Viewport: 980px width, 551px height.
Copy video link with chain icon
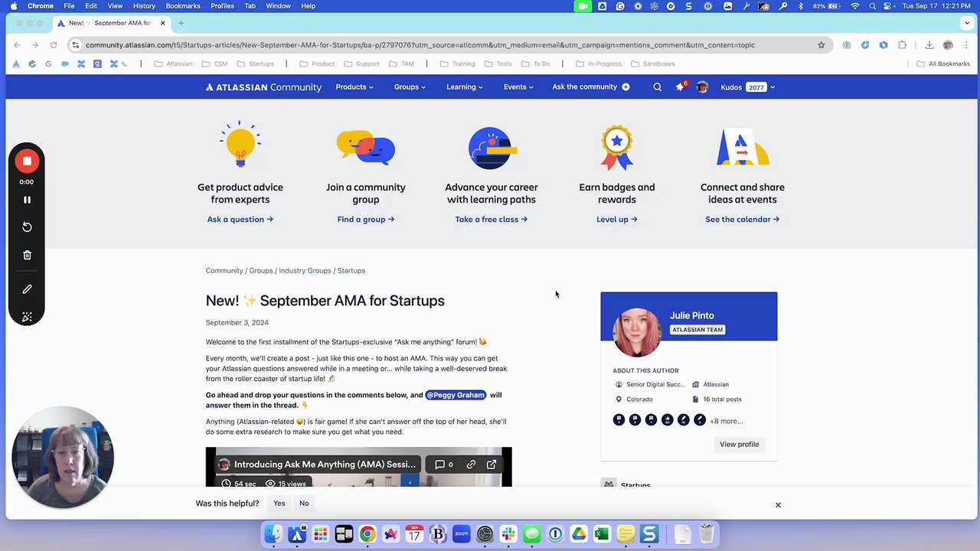pyautogui.click(x=471, y=465)
